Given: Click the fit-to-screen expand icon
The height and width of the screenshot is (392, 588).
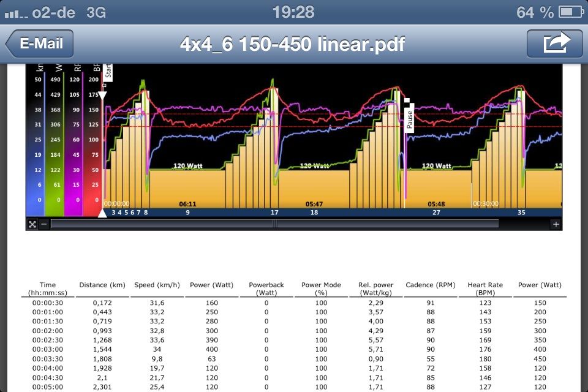Looking at the screenshot, I should (32, 224).
